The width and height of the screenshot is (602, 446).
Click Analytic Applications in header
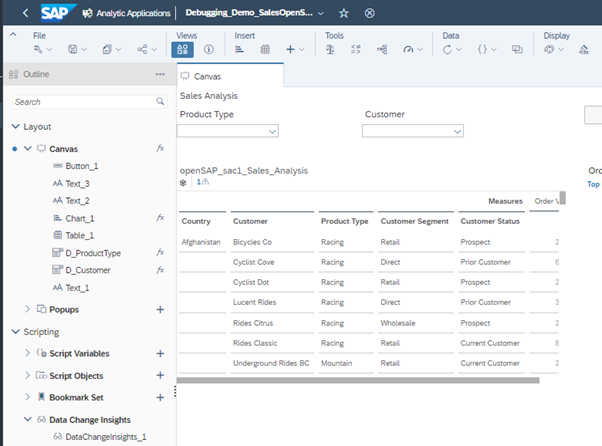click(x=133, y=13)
